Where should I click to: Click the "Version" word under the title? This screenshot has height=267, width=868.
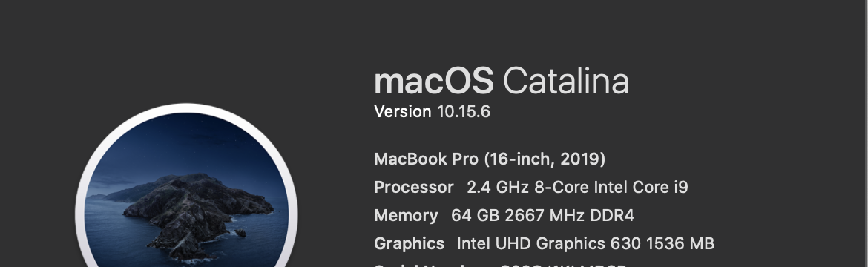(403, 112)
